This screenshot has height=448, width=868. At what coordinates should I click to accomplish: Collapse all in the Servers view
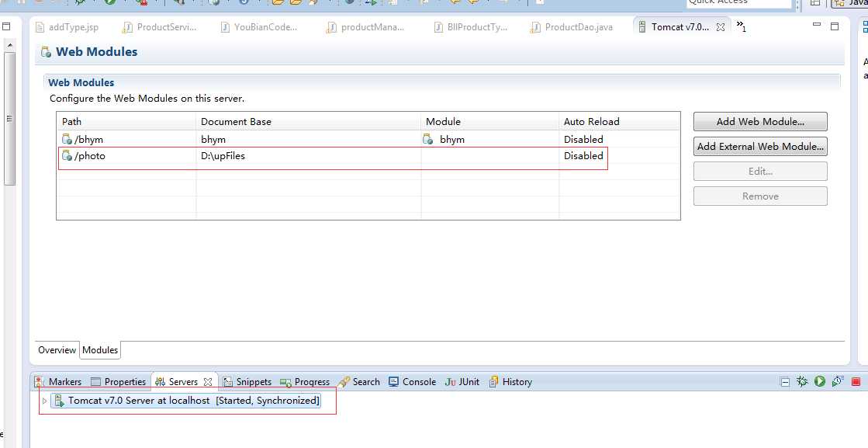[784, 381]
